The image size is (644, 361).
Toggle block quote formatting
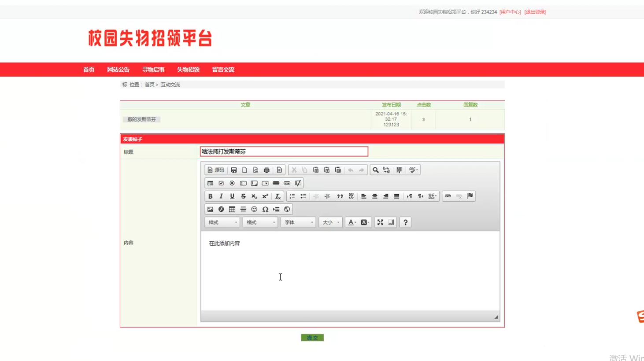(340, 196)
